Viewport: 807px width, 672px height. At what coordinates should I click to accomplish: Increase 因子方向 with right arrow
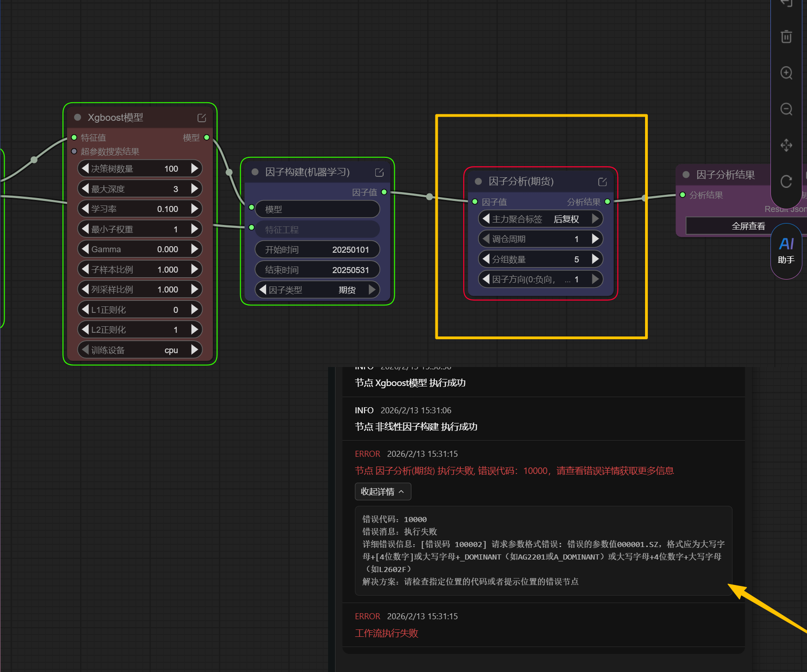coord(596,279)
